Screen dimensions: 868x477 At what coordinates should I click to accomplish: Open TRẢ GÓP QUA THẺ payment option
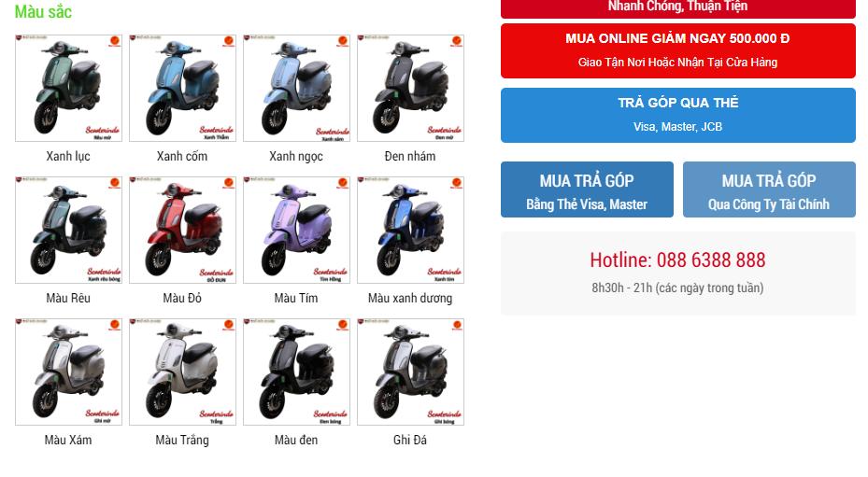click(x=678, y=115)
